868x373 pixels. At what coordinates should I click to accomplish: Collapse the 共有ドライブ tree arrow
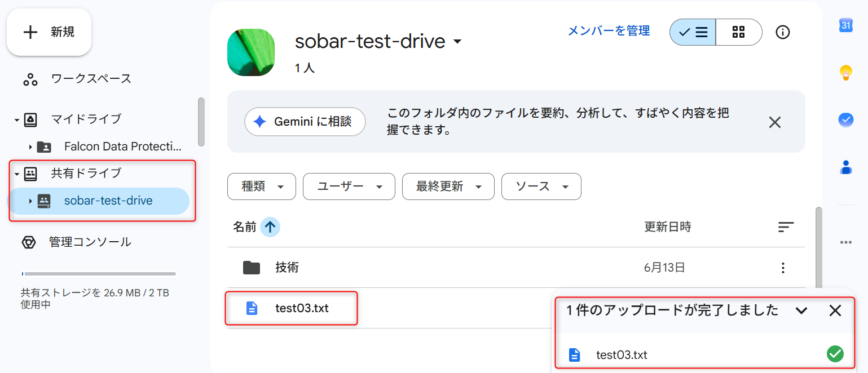pos(16,174)
